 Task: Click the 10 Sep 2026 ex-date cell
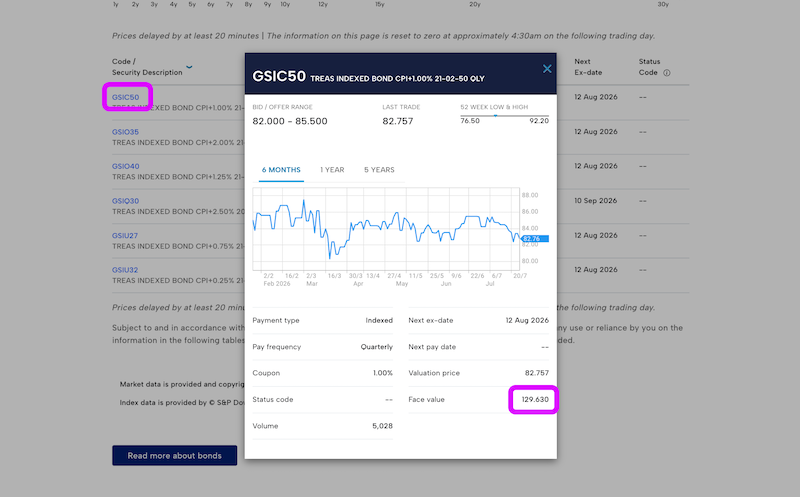[595, 201]
